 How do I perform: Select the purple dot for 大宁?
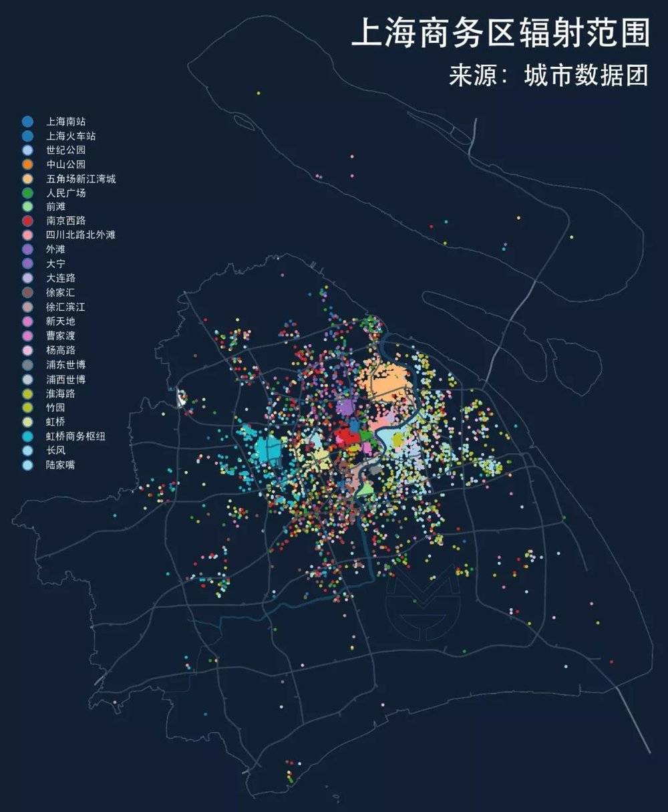pyautogui.click(x=27, y=264)
